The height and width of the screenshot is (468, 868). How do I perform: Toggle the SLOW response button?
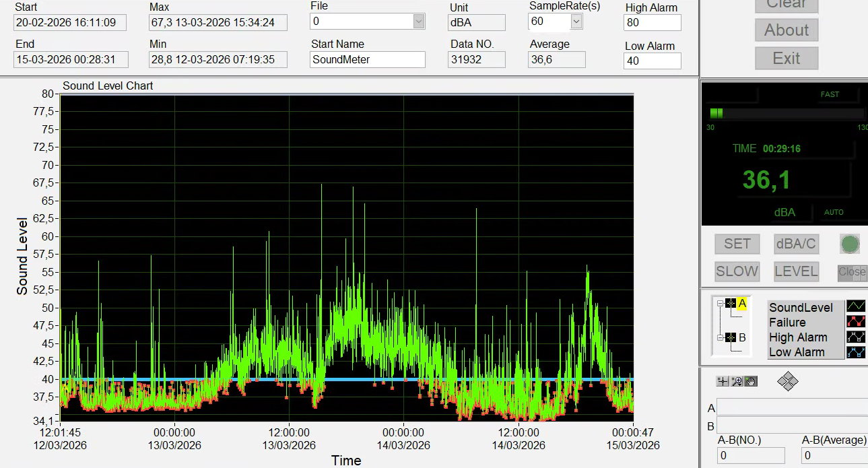(x=737, y=271)
